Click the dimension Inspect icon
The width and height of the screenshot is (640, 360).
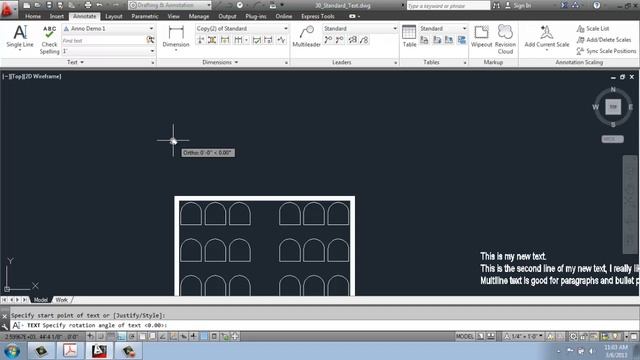coord(257,40)
